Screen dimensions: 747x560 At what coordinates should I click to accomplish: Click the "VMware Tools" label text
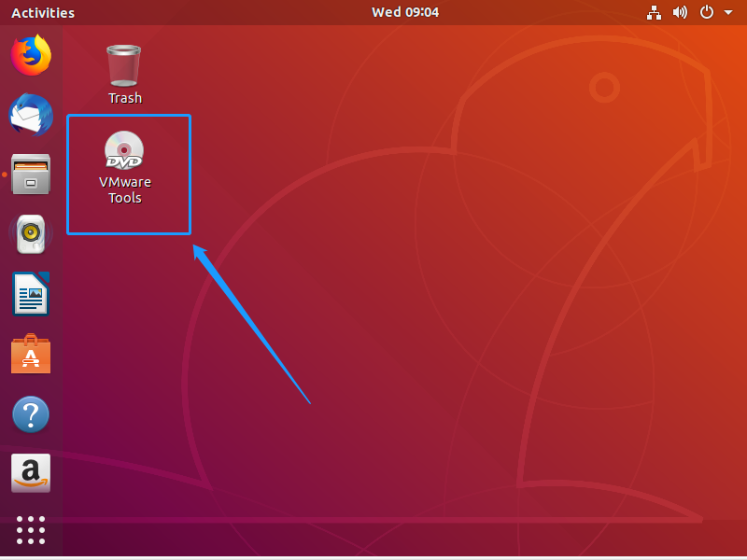(125, 189)
